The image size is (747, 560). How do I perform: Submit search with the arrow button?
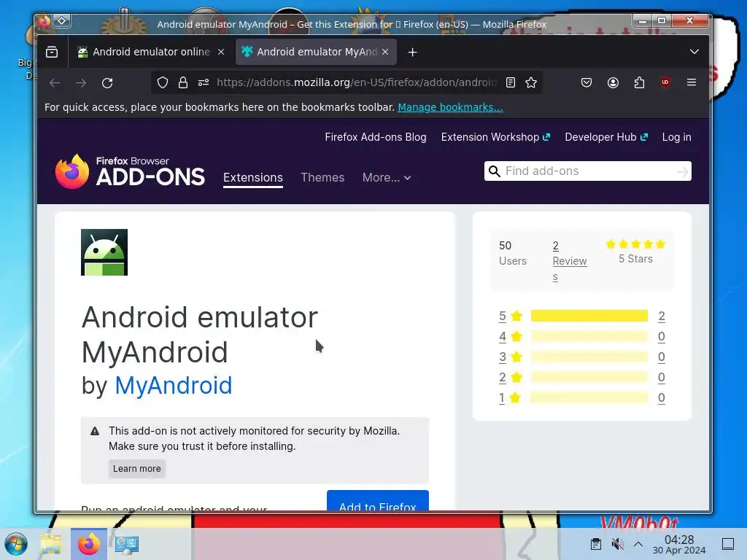pos(682,171)
